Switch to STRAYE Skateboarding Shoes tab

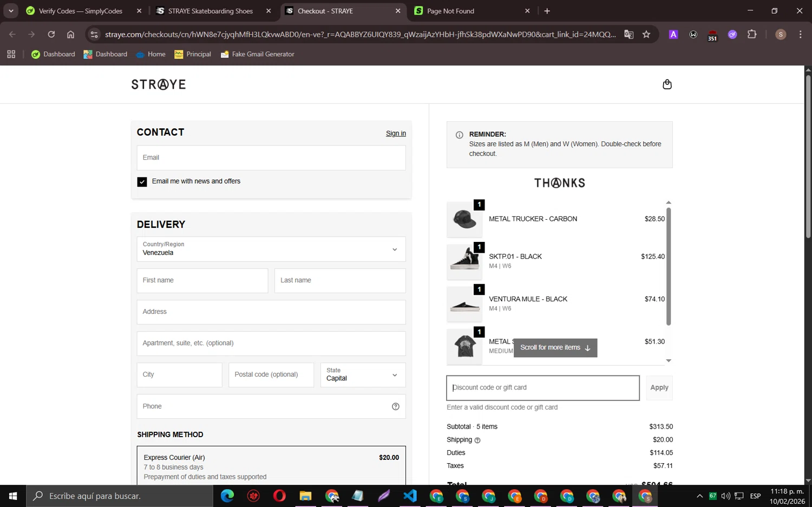coord(211,11)
